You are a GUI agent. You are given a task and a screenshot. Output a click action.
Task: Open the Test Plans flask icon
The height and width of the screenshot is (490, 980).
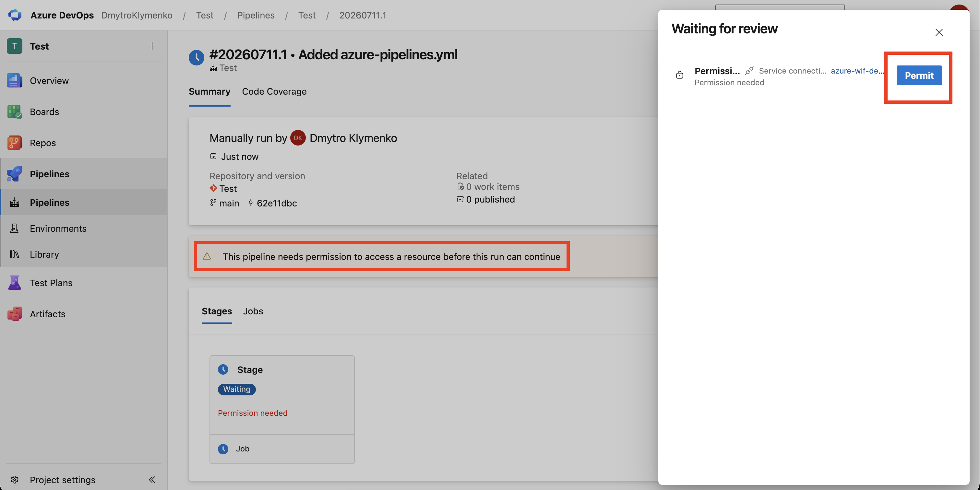pos(15,283)
